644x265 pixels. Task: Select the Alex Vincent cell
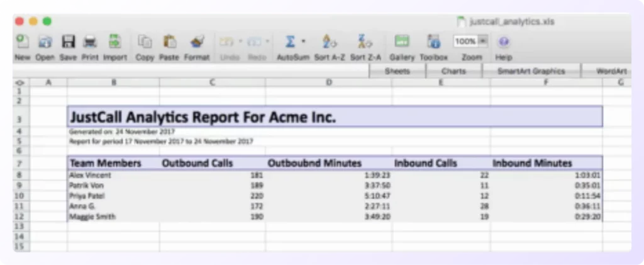coord(113,176)
